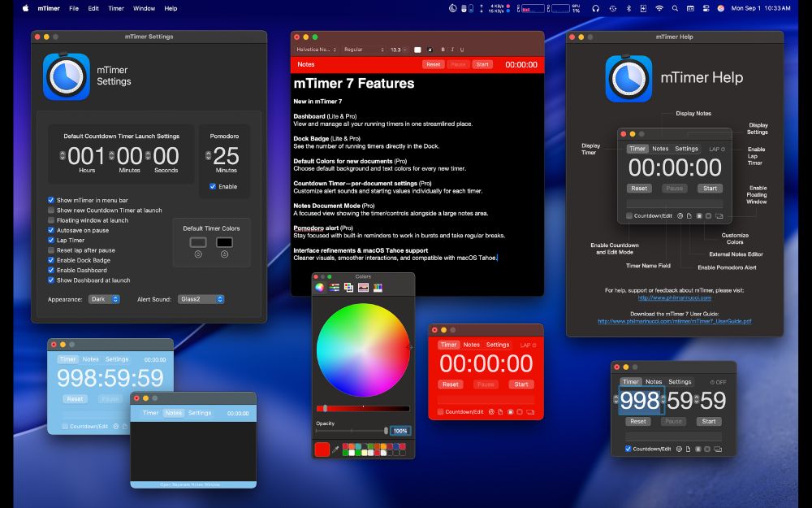
Task: Click Start in dark 998:59:59 timer
Action: point(709,421)
